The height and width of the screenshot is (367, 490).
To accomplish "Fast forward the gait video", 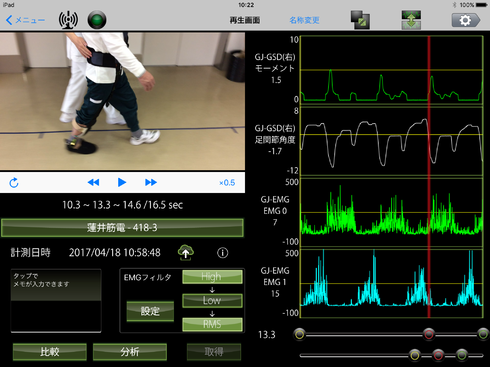I will click(151, 182).
